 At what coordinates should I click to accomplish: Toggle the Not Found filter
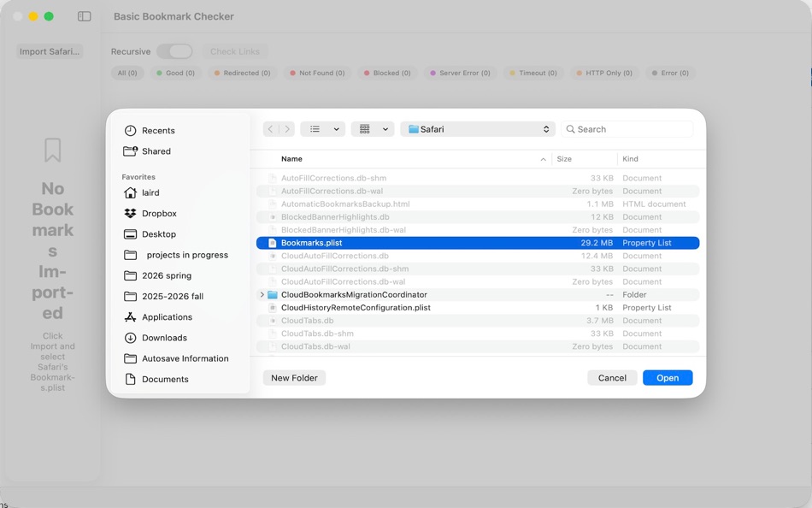coord(316,73)
